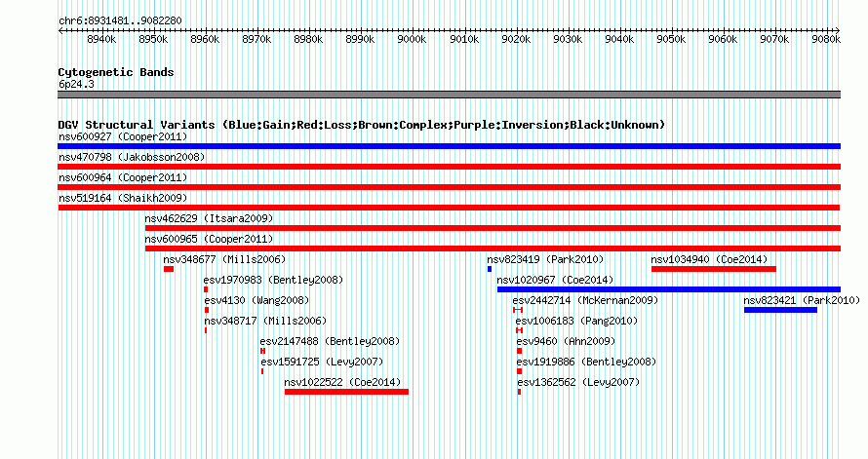Click esv9460 (Ahn2009) label
Viewport: 868px width, 459px height.
click(567, 341)
